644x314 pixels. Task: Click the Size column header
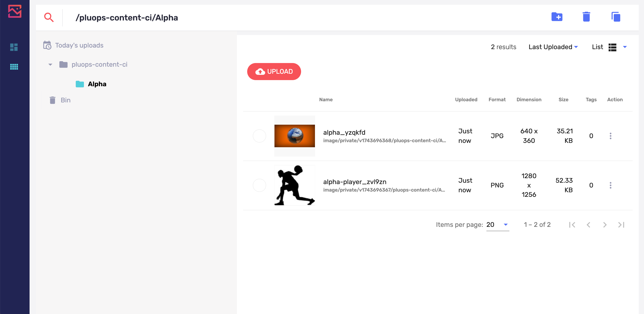click(563, 100)
